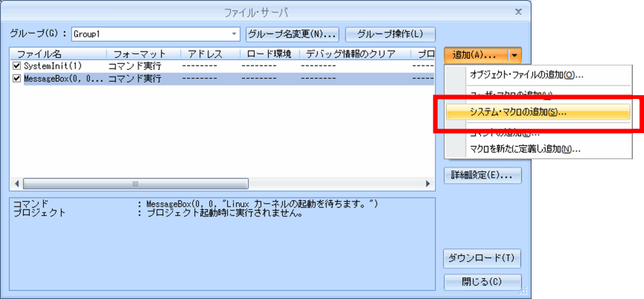Click the 閉じる(C) button
Viewport: 644px width, 299px height.
point(482,282)
